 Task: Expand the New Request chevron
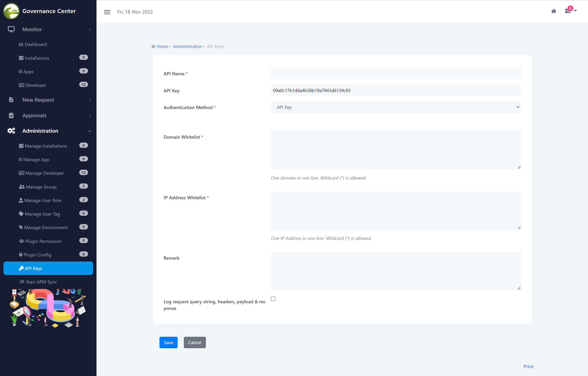90,100
